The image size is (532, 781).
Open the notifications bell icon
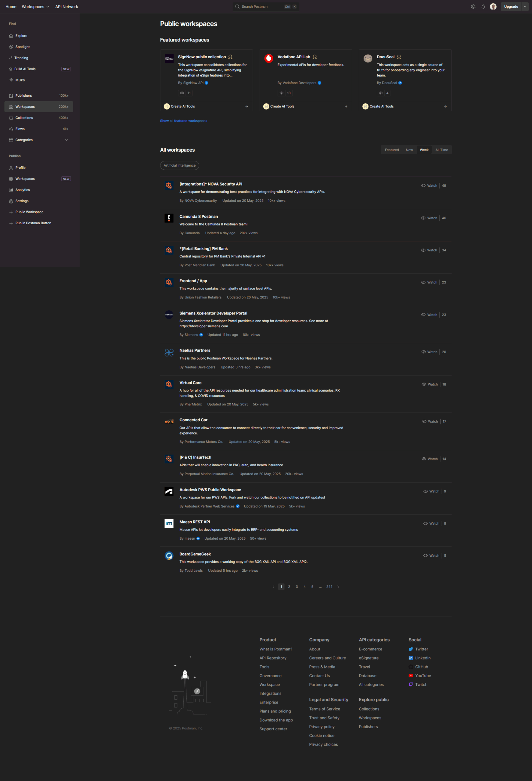(483, 7)
